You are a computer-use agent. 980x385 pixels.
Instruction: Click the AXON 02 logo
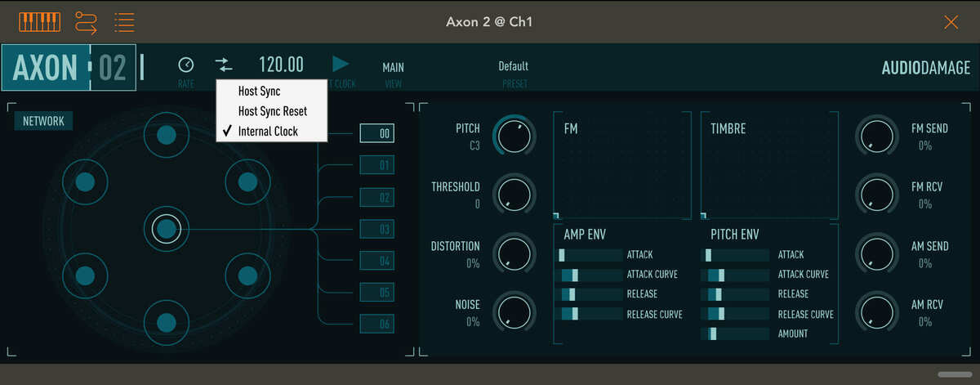(x=69, y=67)
